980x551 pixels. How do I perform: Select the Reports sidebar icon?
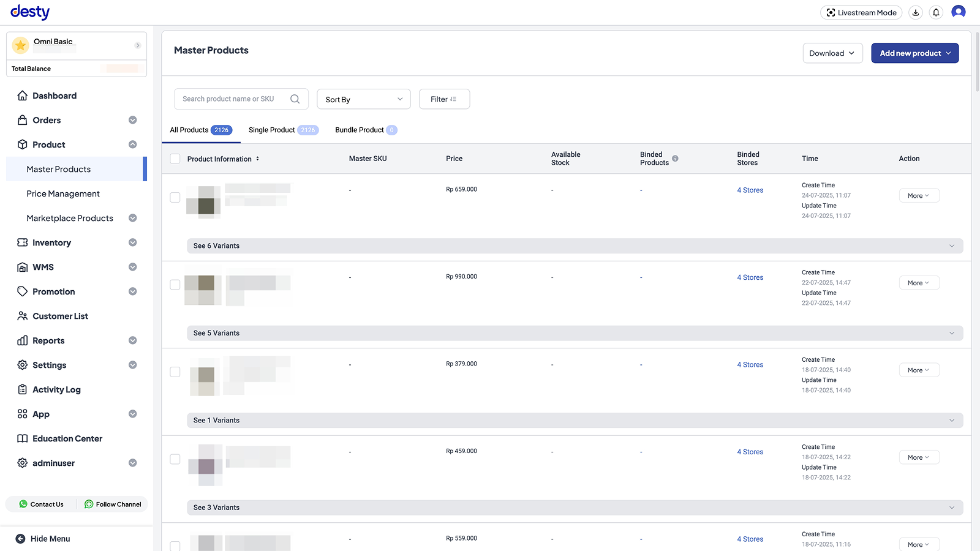pyautogui.click(x=22, y=340)
